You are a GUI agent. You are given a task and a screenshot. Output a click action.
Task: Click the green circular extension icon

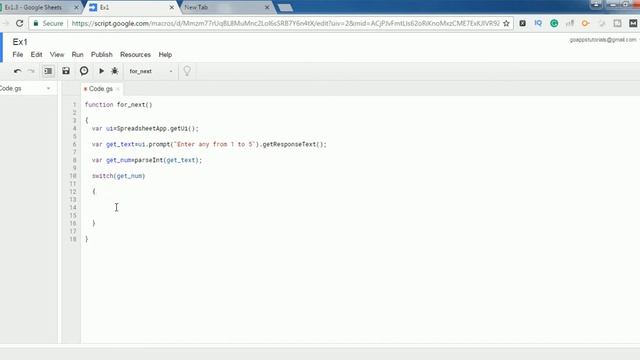pyautogui.click(x=554, y=23)
